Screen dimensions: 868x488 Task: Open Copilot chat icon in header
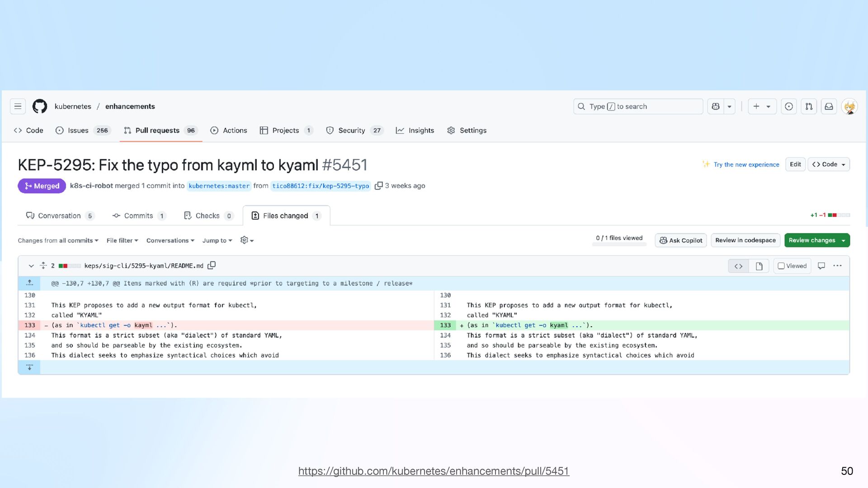coord(716,107)
